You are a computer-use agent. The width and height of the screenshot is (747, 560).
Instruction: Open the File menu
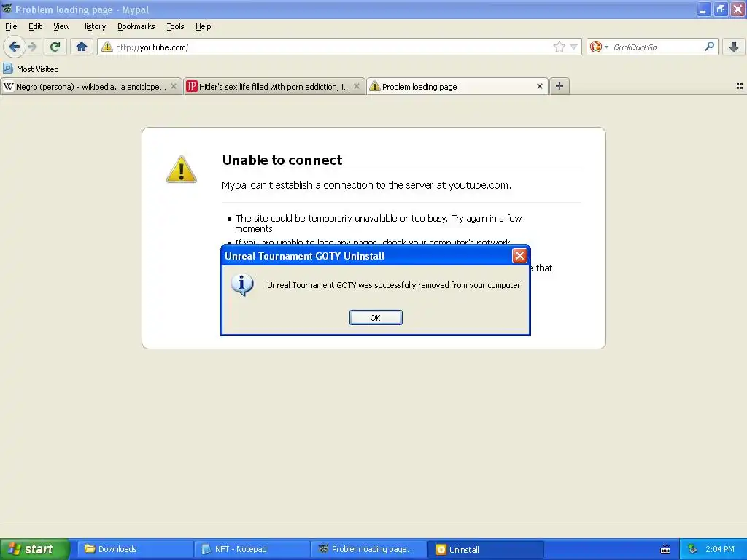[x=11, y=26]
